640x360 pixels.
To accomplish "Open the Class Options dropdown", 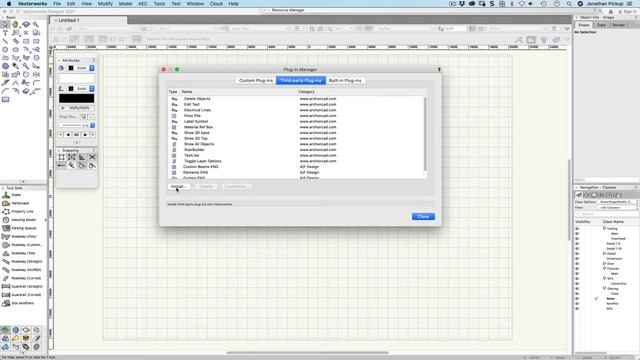I will tap(618, 202).
